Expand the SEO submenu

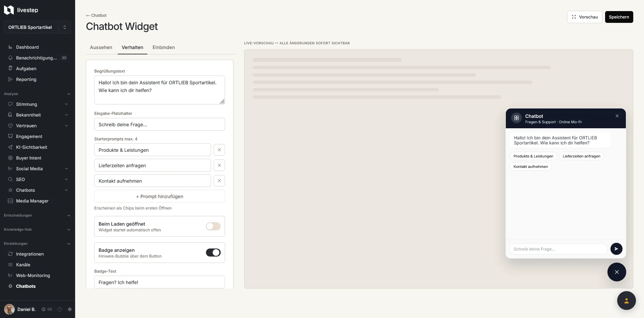66,179
